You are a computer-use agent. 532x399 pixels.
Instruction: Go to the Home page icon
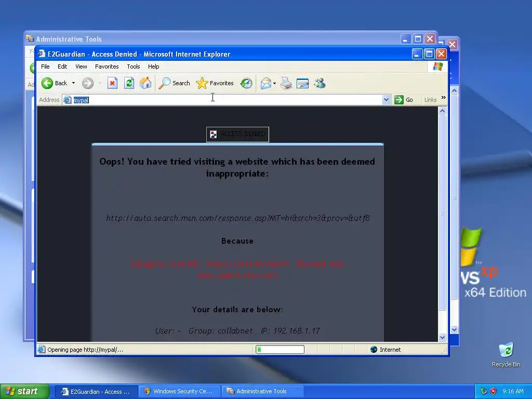145,83
